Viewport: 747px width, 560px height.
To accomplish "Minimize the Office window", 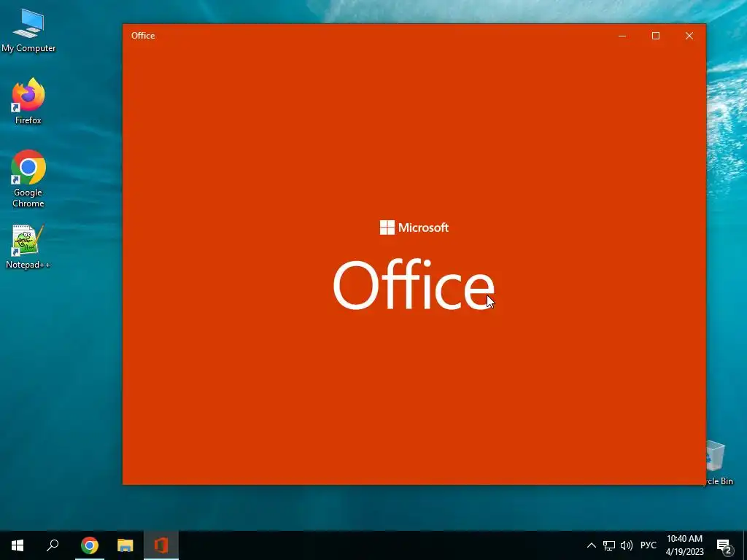I will [x=622, y=36].
